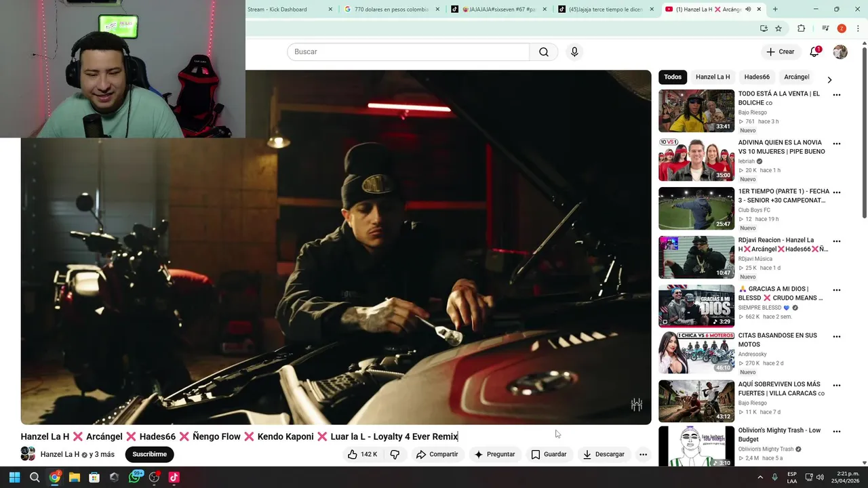Viewport: 868px width, 488px height.
Task: Click Compartir to share the video
Action: coord(437,454)
